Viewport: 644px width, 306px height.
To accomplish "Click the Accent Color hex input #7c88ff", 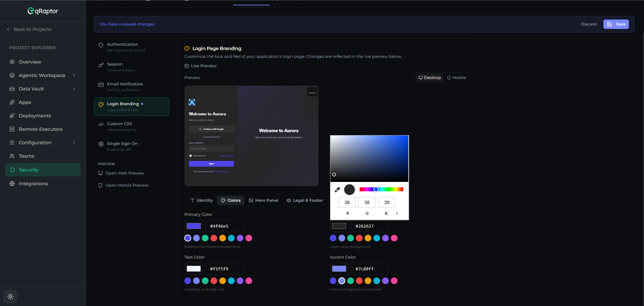I will pyautogui.click(x=370, y=269).
